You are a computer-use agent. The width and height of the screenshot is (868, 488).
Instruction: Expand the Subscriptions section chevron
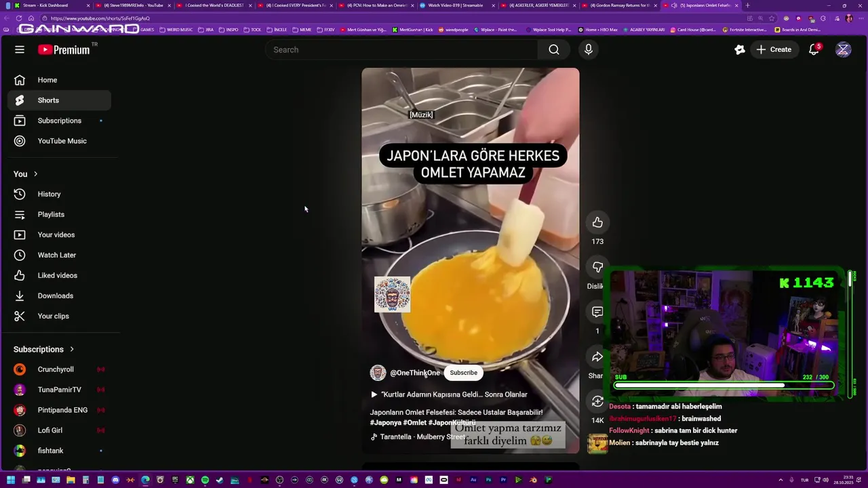pos(72,349)
